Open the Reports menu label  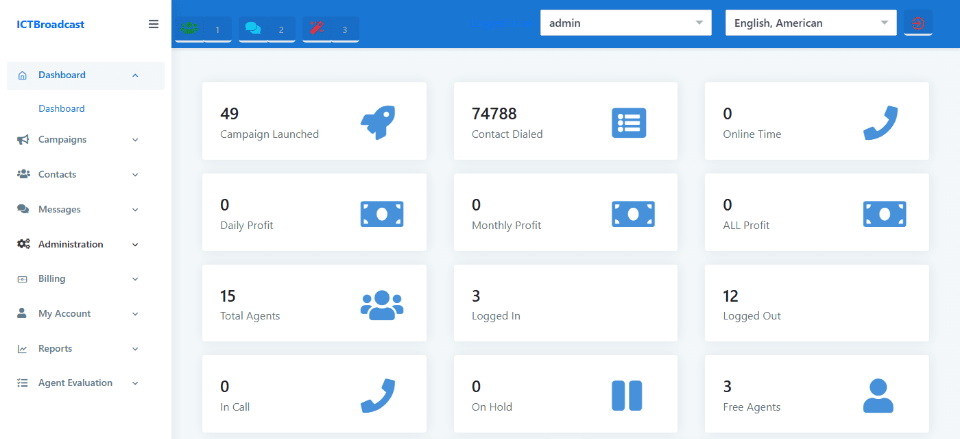[x=55, y=348]
